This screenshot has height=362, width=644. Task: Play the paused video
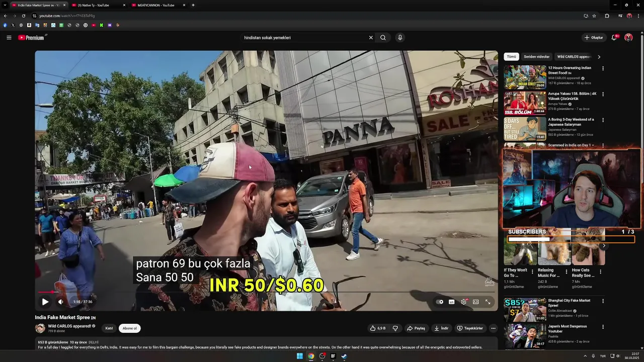tap(45, 302)
